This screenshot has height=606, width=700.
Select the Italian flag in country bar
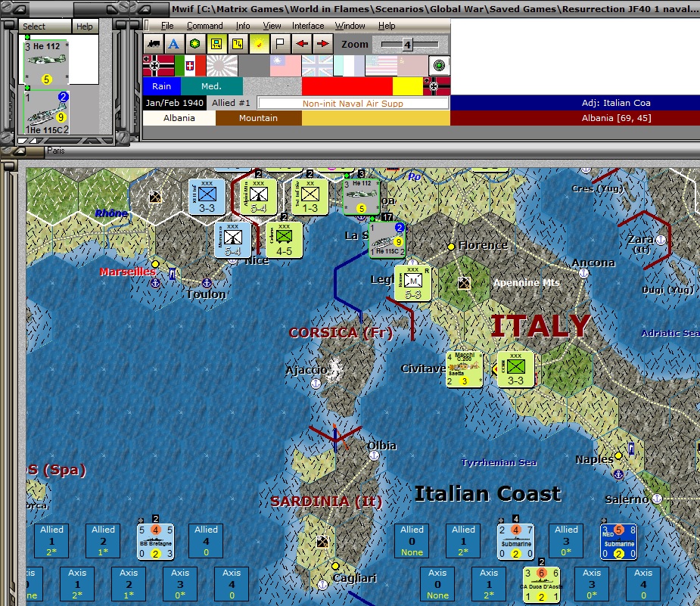(x=190, y=66)
